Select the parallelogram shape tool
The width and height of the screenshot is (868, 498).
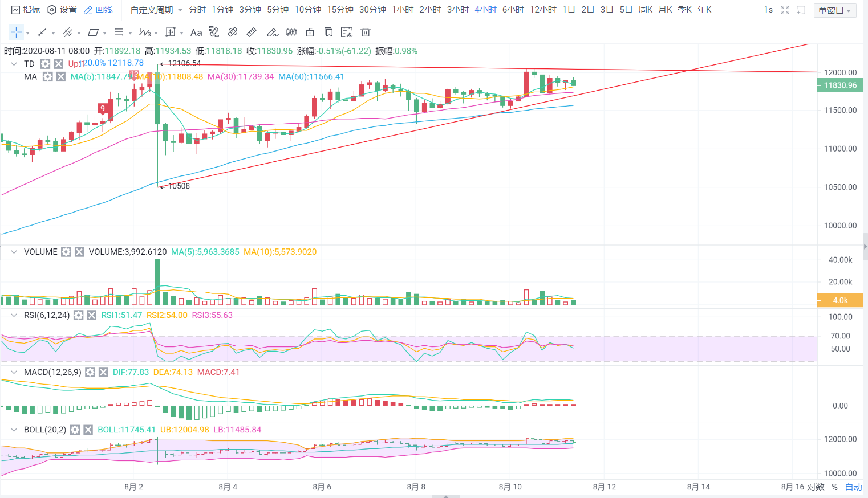coord(93,32)
